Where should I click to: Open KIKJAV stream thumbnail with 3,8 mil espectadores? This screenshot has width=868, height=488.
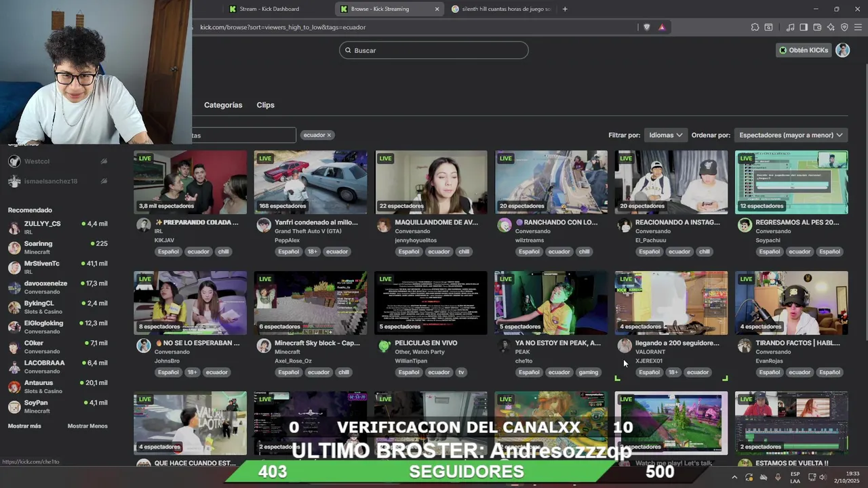coord(191,182)
